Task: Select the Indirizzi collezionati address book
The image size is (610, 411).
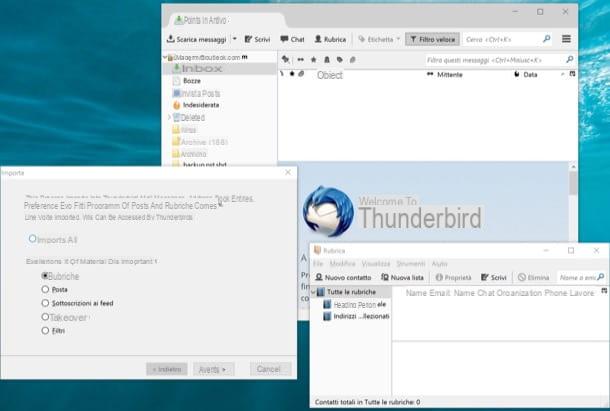Action: point(356,316)
